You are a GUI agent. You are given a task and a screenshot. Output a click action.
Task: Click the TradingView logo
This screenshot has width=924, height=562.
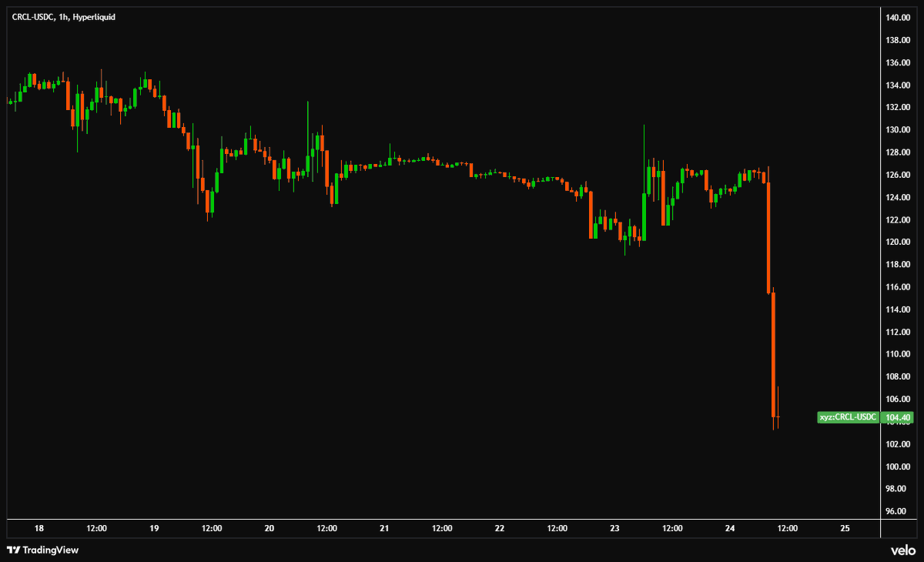tap(43, 550)
